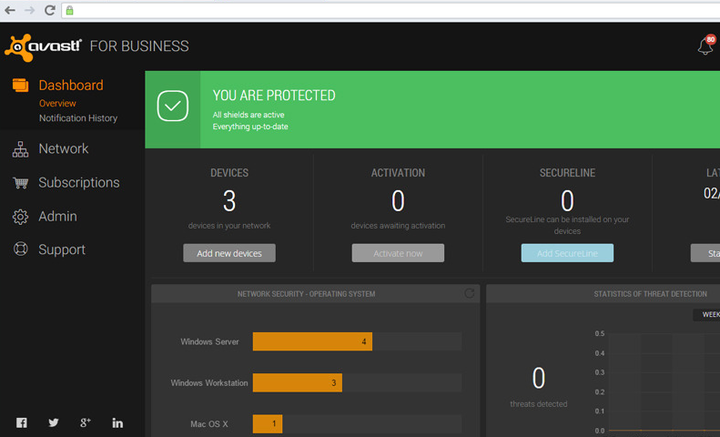Open the Admin section

pyautogui.click(x=58, y=216)
